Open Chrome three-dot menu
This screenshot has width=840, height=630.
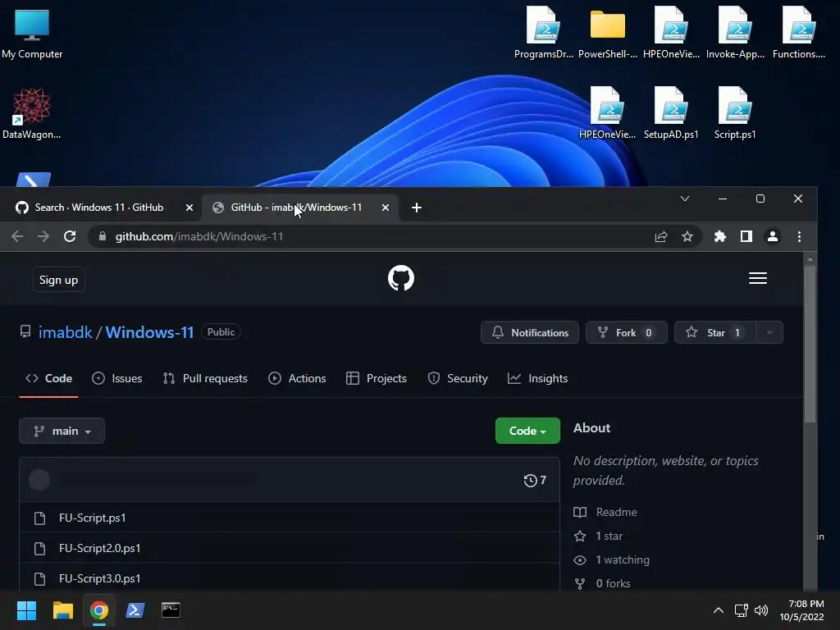tap(799, 236)
